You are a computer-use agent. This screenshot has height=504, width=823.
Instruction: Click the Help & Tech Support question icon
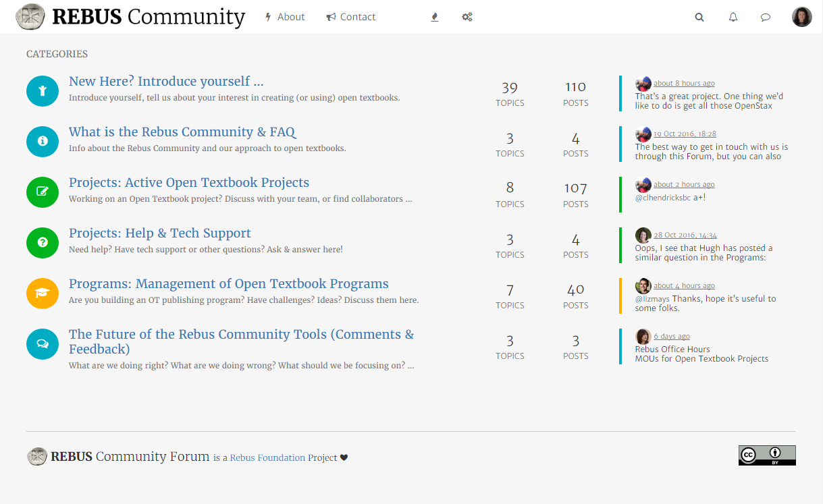pyautogui.click(x=43, y=242)
